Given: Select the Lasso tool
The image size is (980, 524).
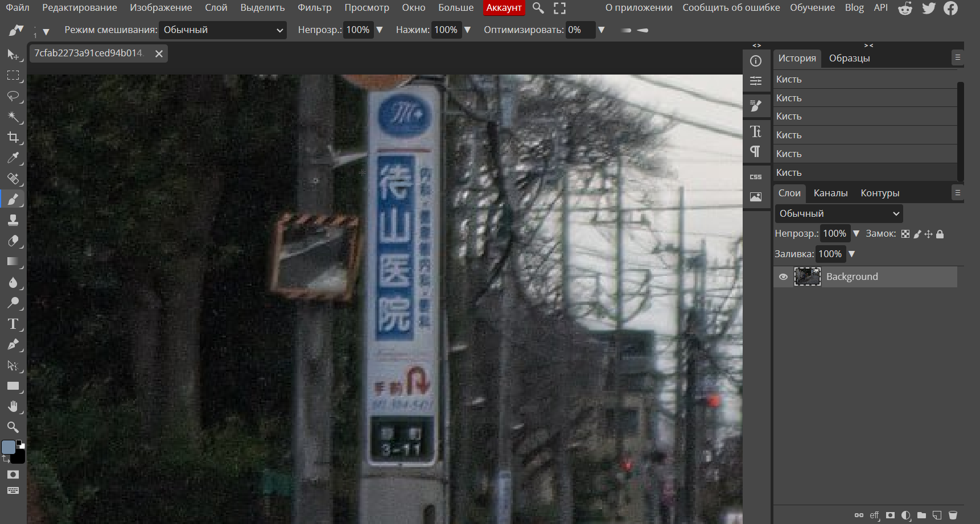Looking at the screenshot, I should 13,96.
